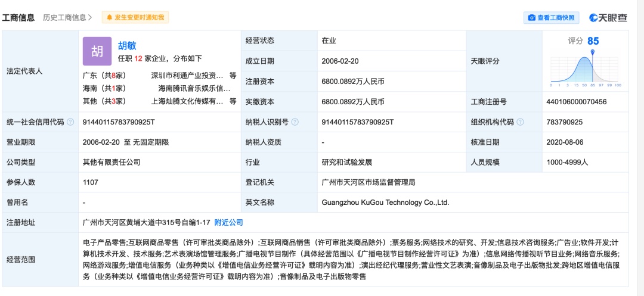Open 上海灿腾文化传媒 company link
This screenshot has height=296, width=644.
187,101
